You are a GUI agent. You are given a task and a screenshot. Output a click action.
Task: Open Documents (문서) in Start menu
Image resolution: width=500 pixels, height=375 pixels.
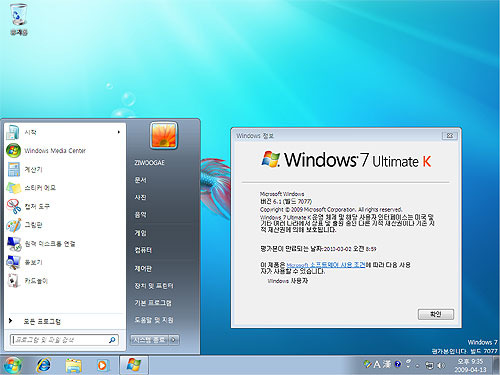(x=140, y=180)
